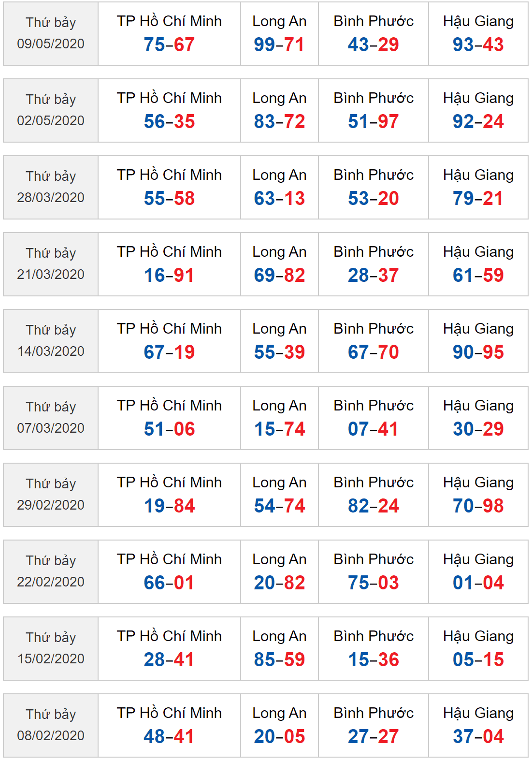This screenshot has height=761, width=532.
Task: Select Bình Phước result 51-97
Action: pos(374,121)
